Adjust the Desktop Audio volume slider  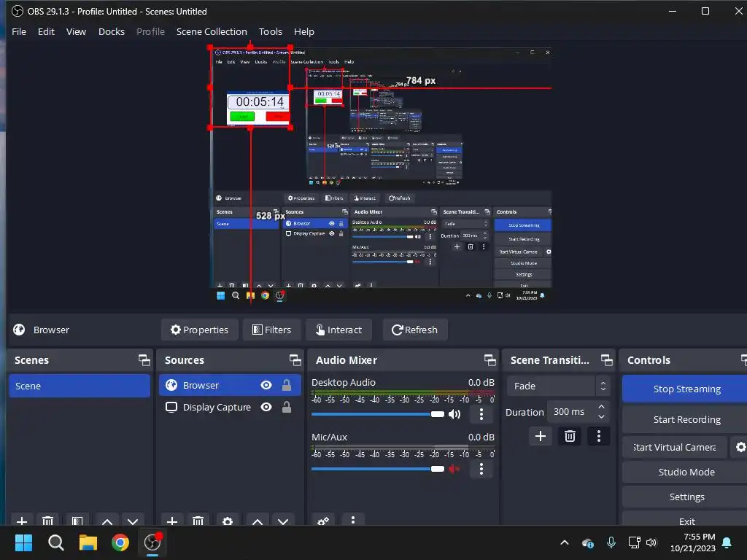point(378,414)
